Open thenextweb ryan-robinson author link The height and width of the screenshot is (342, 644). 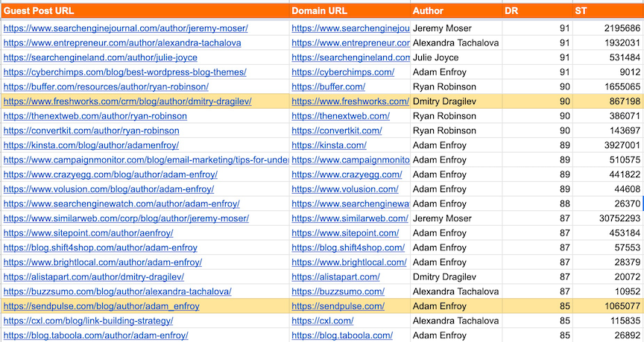point(95,116)
